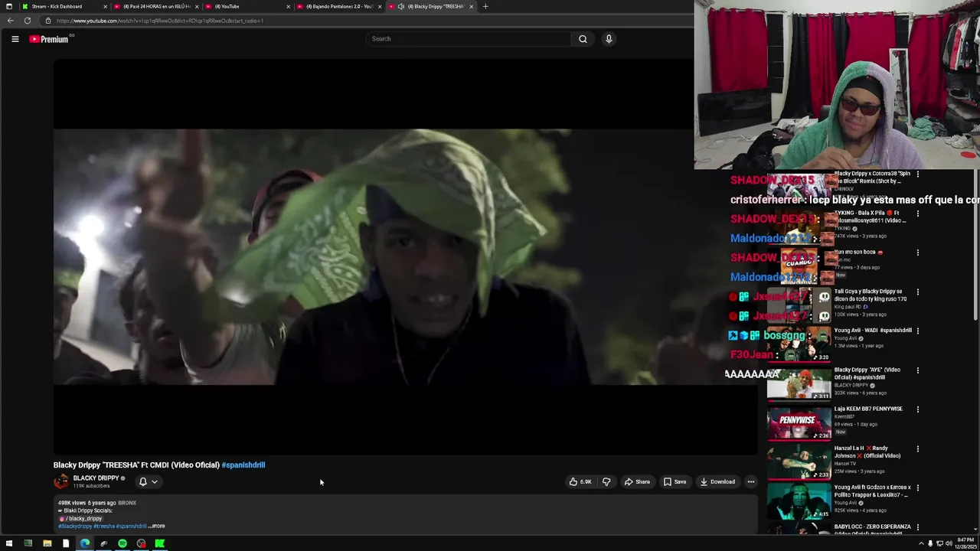Viewport: 980px width, 551px height.
Task: Open Windows Start menu
Action: (8, 544)
